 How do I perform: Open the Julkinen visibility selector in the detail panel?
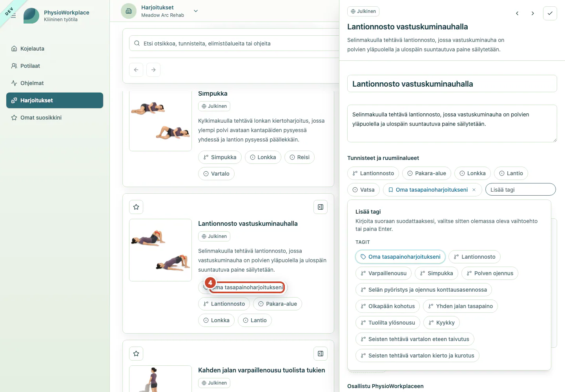click(363, 11)
